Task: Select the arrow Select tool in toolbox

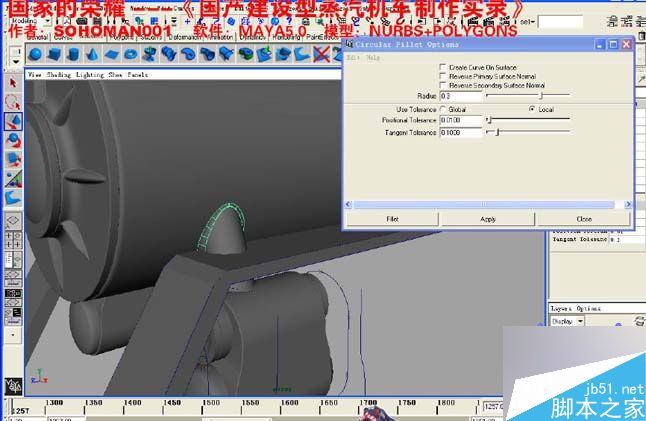Action: [x=13, y=83]
